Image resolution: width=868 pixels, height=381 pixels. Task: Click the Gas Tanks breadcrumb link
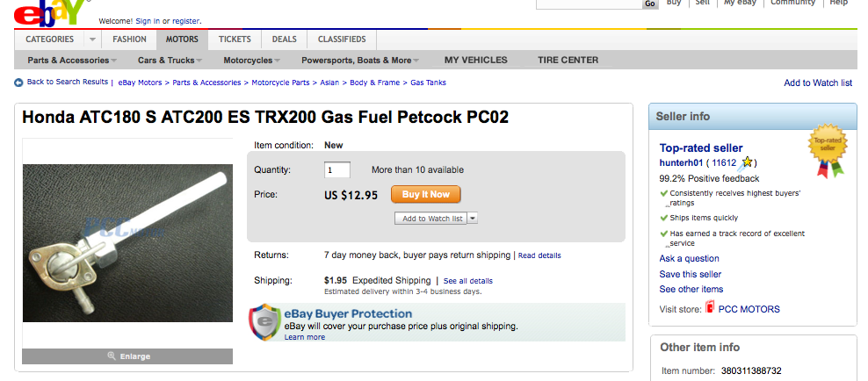[x=428, y=83]
